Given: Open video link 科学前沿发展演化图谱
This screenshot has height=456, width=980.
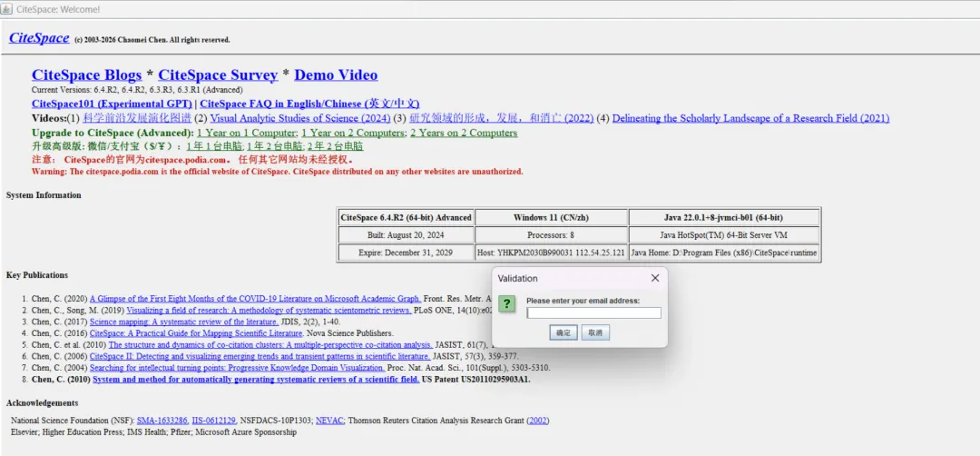Looking at the screenshot, I should pyautogui.click(x=137, y=118).
